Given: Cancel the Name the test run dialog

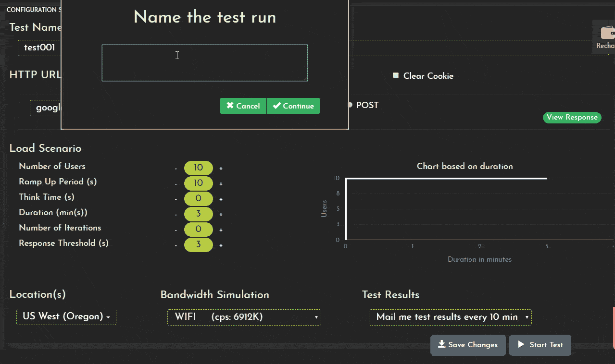Looking at the screenshot, I should click(243, 106).
